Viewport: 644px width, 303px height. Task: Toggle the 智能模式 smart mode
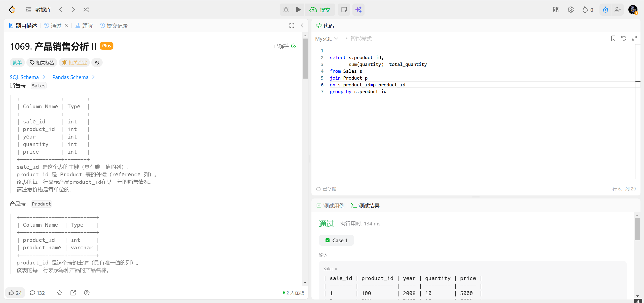tap(358, 39)
